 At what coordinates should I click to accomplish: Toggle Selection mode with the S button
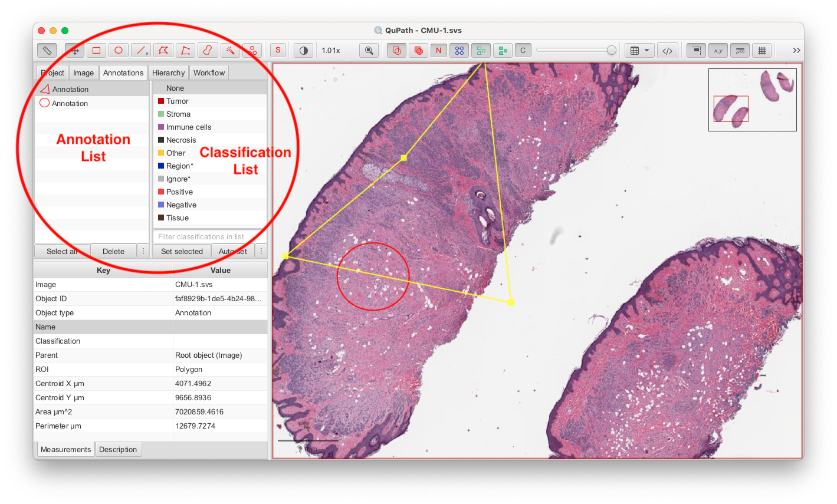pos(278,50)
